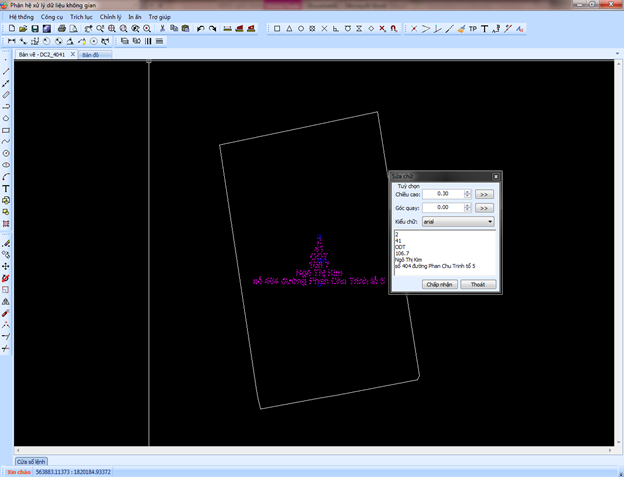Click the Print icon in the toolbar
The height and width of the screenshot is (477, 624).
pos(61,29)
